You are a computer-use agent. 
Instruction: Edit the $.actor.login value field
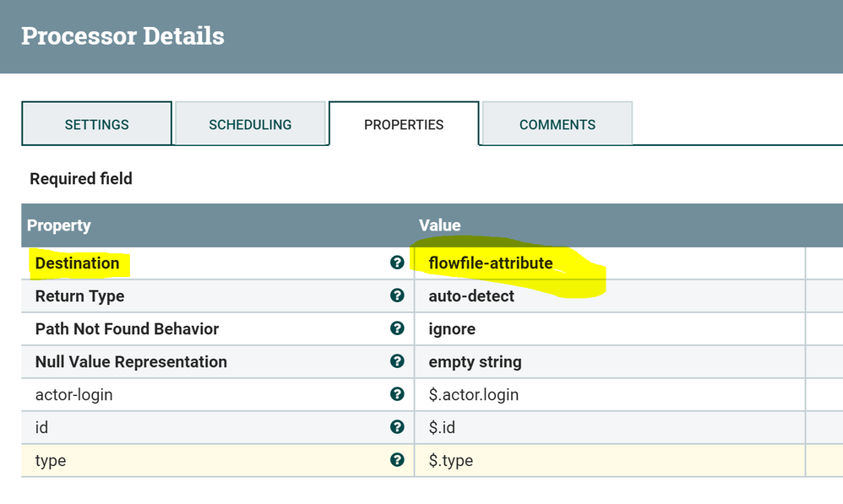pos(473,395)
